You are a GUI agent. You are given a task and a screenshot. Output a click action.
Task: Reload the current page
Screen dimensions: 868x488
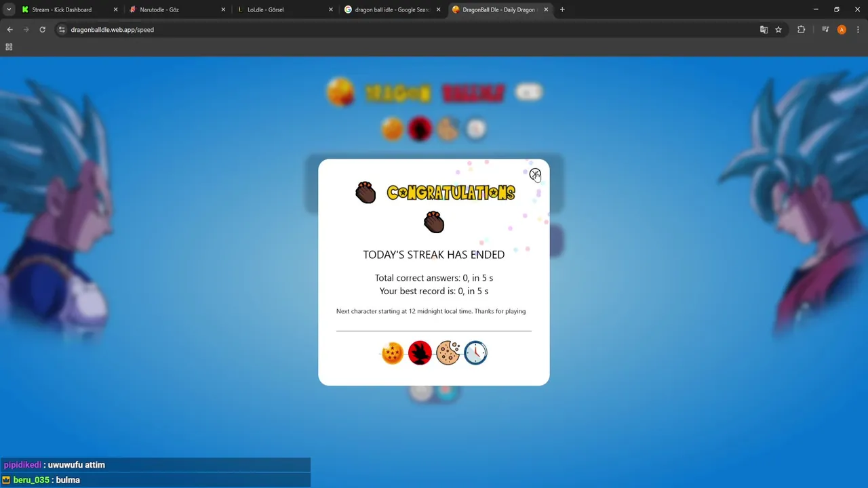click(42, 30)
